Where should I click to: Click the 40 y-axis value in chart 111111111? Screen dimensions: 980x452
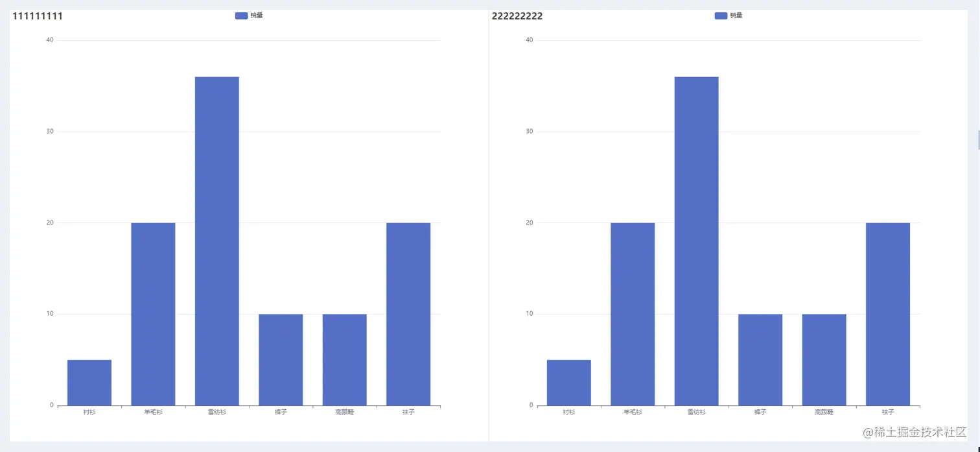[x=50, y=40]
